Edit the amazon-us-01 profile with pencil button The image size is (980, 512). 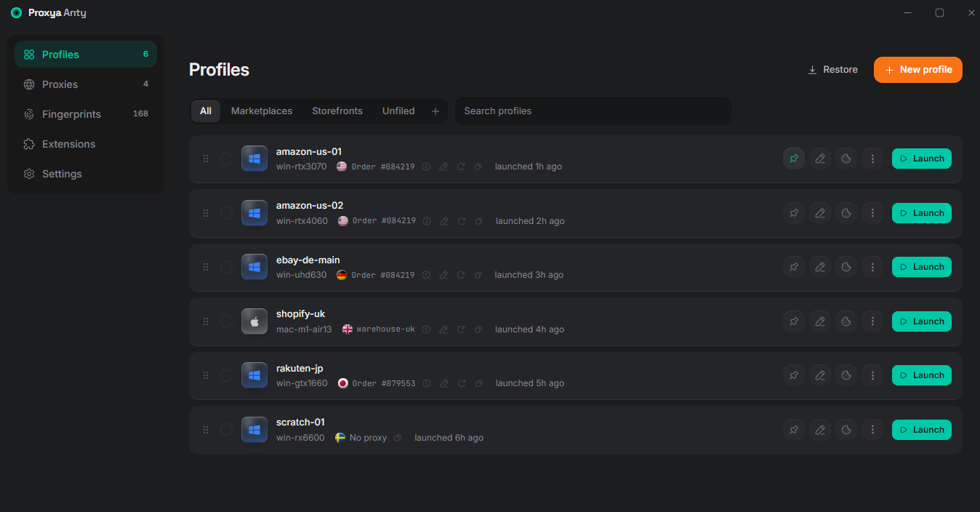820,159
